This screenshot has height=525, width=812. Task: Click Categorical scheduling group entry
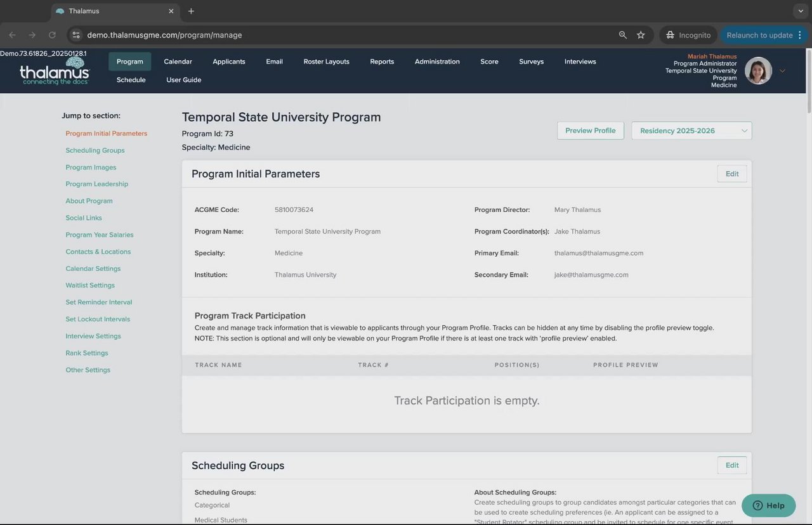212,505
